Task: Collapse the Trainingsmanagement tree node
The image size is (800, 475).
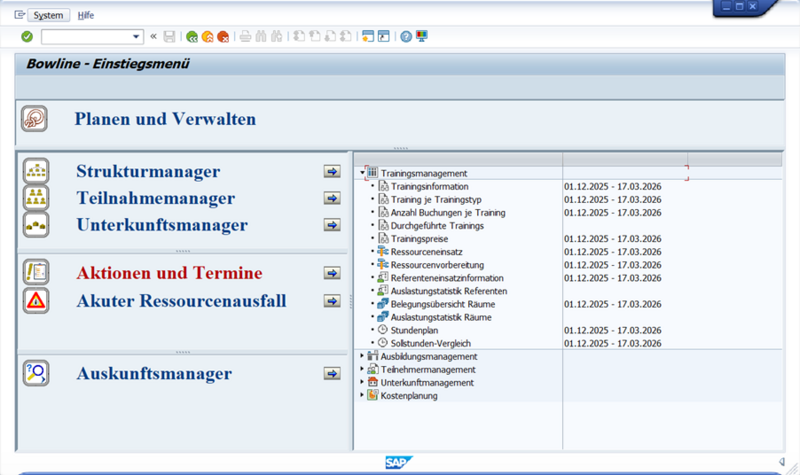Action: pos(362,173)
